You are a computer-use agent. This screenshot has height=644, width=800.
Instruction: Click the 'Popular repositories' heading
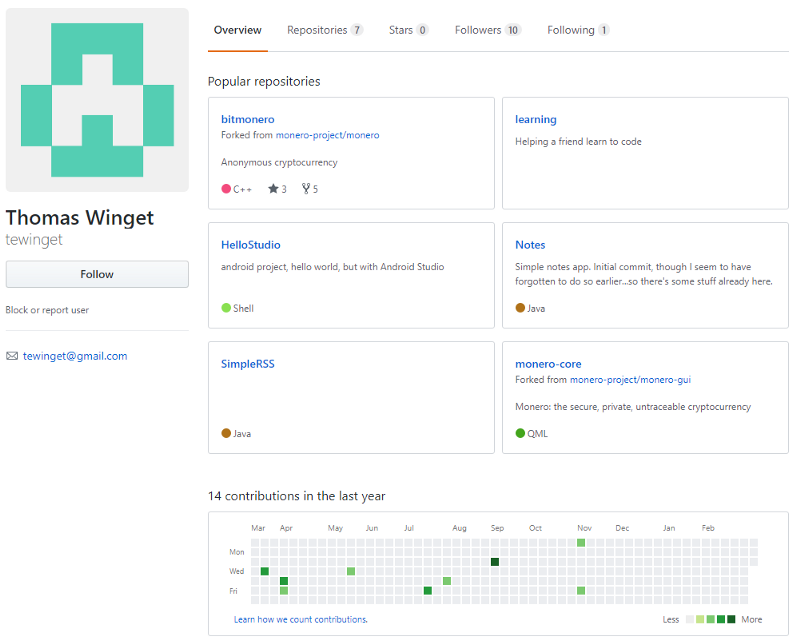[264, 81]
